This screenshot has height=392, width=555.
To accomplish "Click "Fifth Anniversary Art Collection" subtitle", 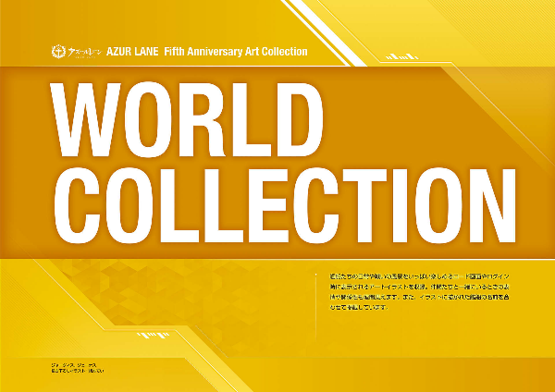I will (x=236, y=52).
